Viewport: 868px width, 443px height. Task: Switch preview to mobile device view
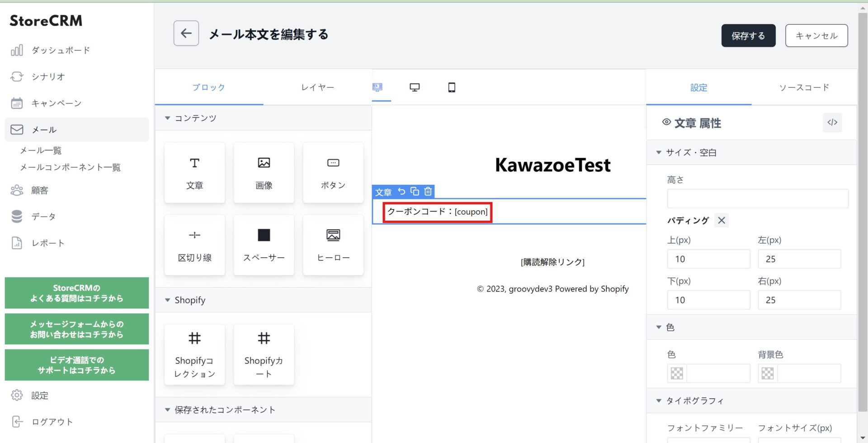pyautogui.click(x=451, y=87)
